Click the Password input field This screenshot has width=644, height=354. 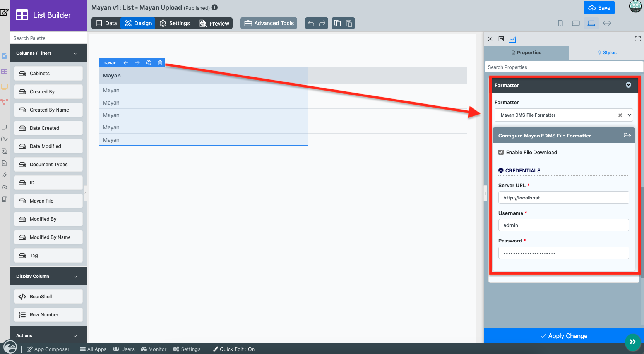tap(563, 253)
